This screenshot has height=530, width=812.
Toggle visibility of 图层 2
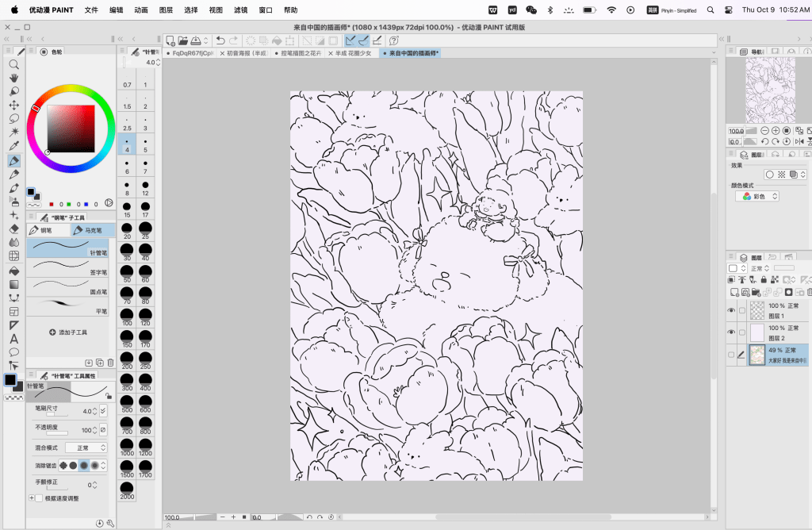coord(731,332)
